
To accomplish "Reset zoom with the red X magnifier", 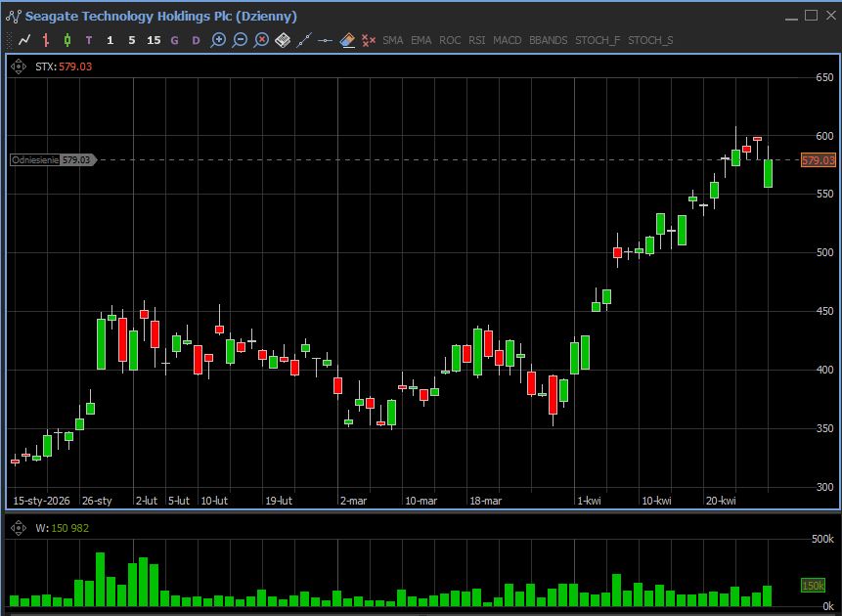I will click(261, 40).
